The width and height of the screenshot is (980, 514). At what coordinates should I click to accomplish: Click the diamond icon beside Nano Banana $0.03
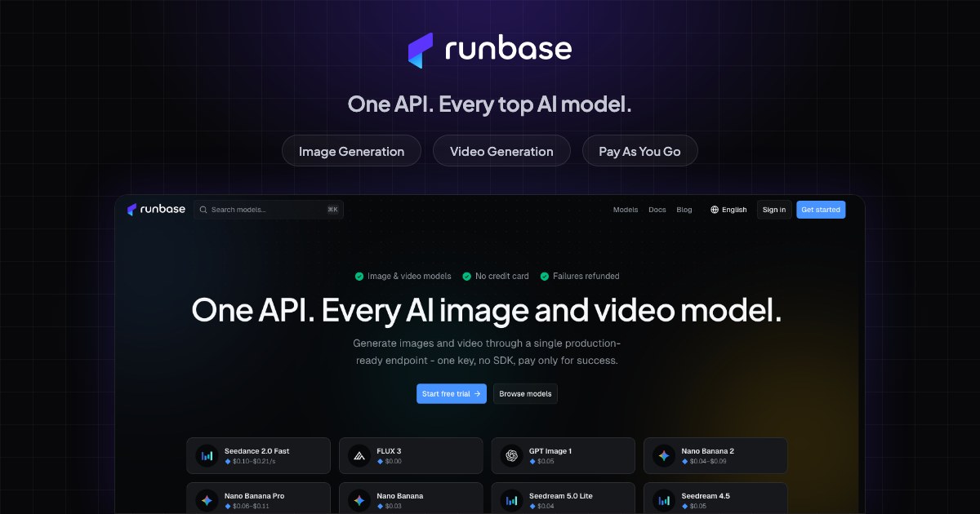point(381,507)
